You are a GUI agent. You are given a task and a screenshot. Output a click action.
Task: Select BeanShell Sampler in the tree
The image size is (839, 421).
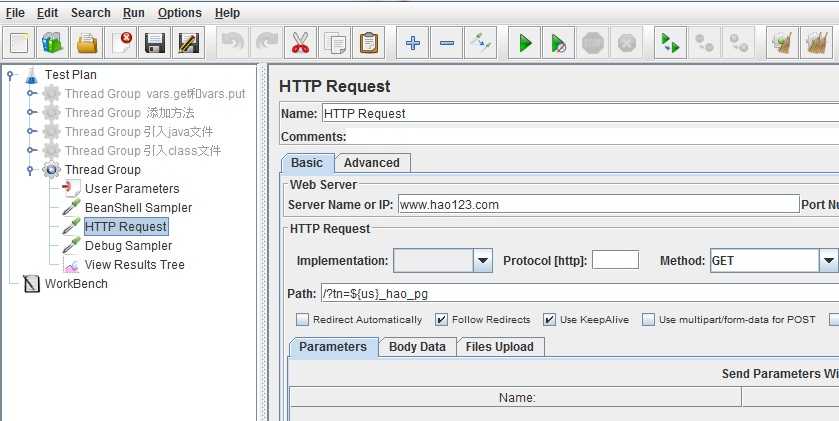point(138,208)
